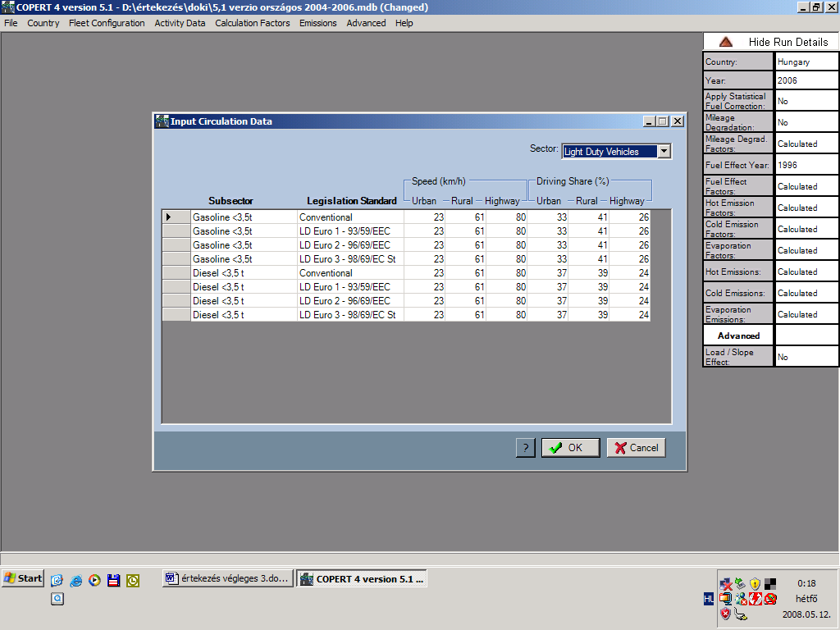Collapse run details using the red triangle icon
Screen dimensions: 840x630
pyautogui.click(x=725, y=42)
